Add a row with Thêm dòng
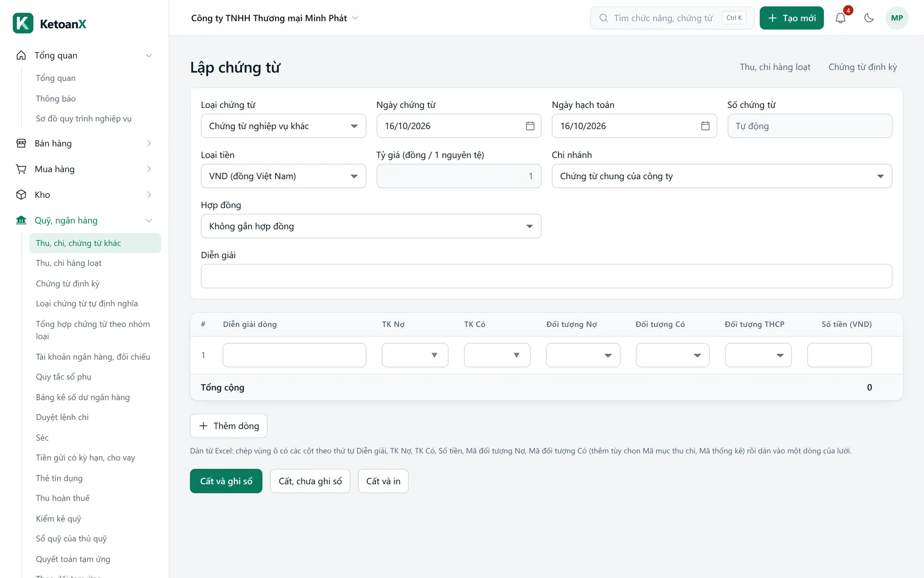The height and width of the screenshot is (578, 924). tap(229, 426)
